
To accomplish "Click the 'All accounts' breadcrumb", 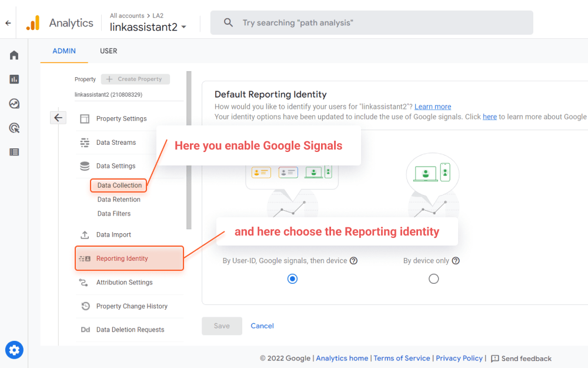I will pos(127,16).
